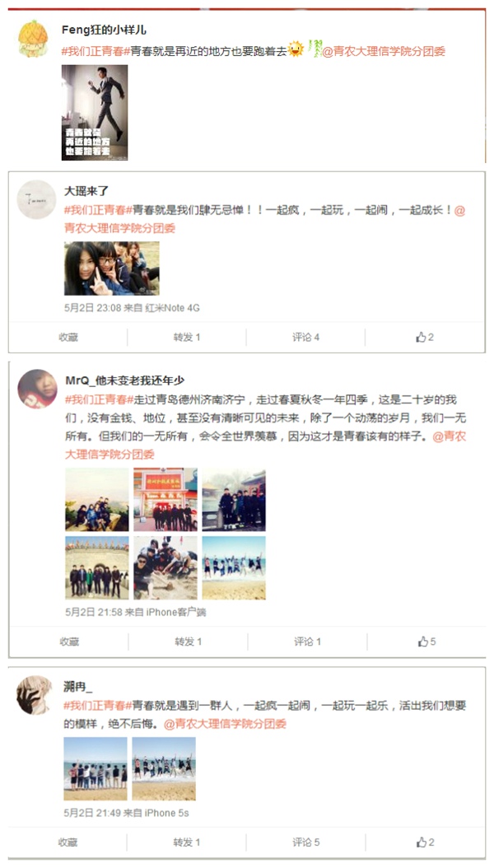Open 溯冉_ profile avatar
Image resolution: width=494 pixels, height=868 pixels.
point(35,695)
